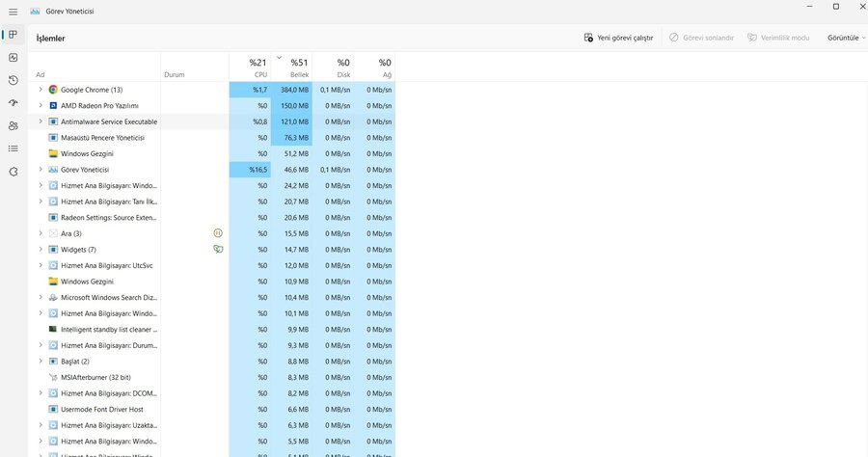Click the İşlemler page heading
868x457 pixels.
50,39
